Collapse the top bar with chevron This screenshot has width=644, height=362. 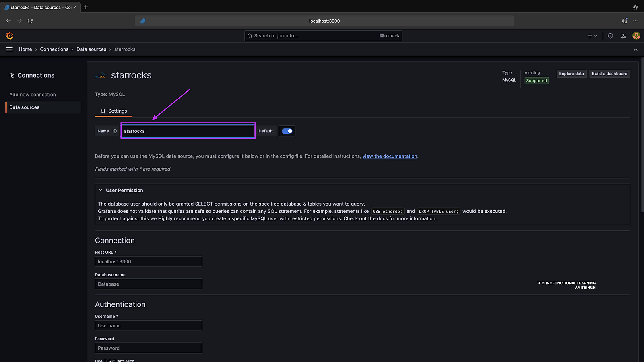(x=636, y=49)
